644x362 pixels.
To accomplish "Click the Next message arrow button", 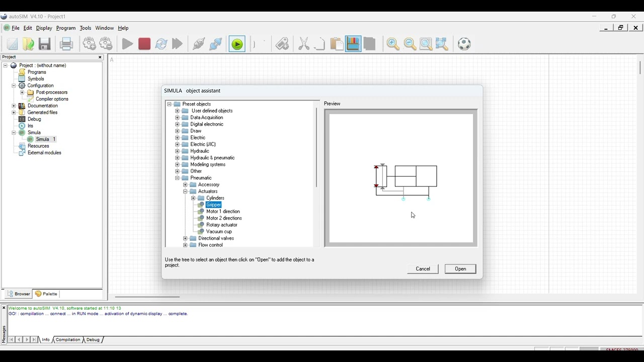I will click(27, 340).
